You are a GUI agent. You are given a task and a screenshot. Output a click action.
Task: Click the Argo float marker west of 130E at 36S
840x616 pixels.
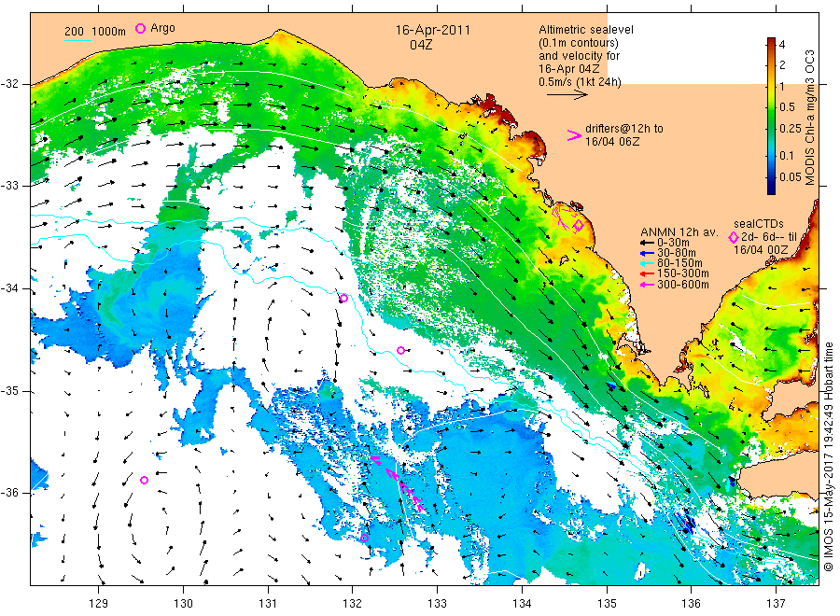coord(144,480)
